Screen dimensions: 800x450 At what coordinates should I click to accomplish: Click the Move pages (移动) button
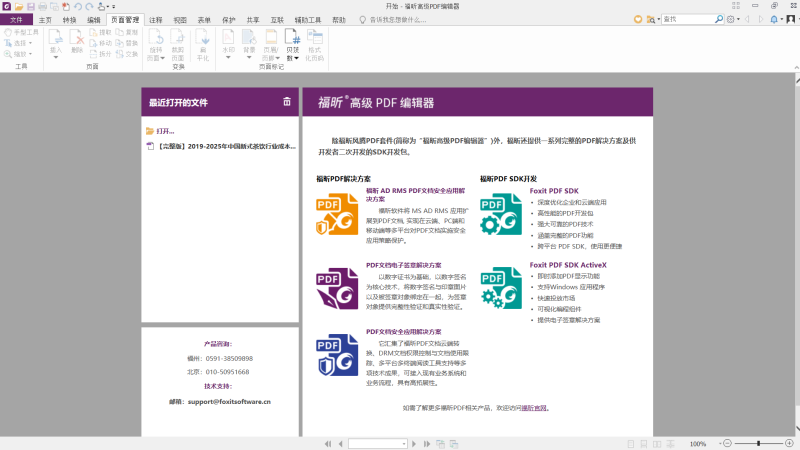[100, 43]
